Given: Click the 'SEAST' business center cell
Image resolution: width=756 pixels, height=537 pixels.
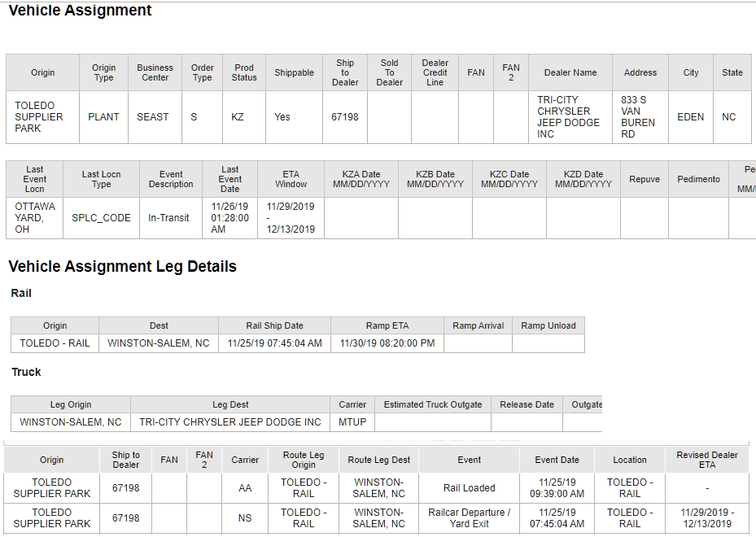Looking at the screenshot, I should click(x=155, y=116).
